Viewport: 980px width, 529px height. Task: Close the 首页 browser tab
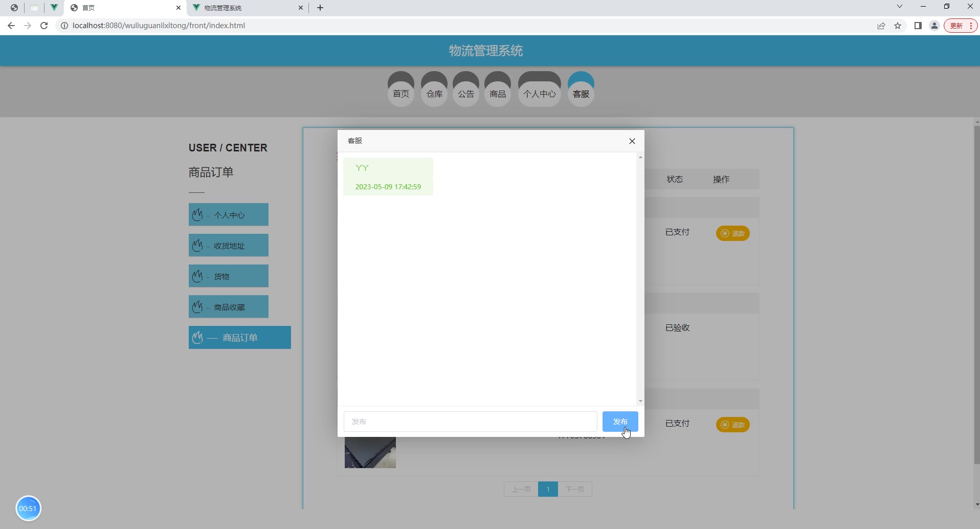[x=179, y=8]
